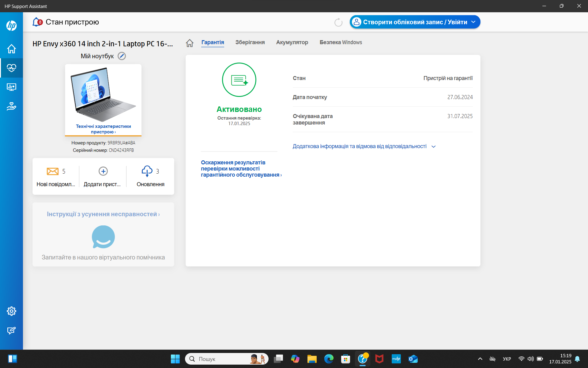Image resolution: width=588 pixels, height=368 pixels.
Task: Click УКР language indicator
Action: click(507, 359)
